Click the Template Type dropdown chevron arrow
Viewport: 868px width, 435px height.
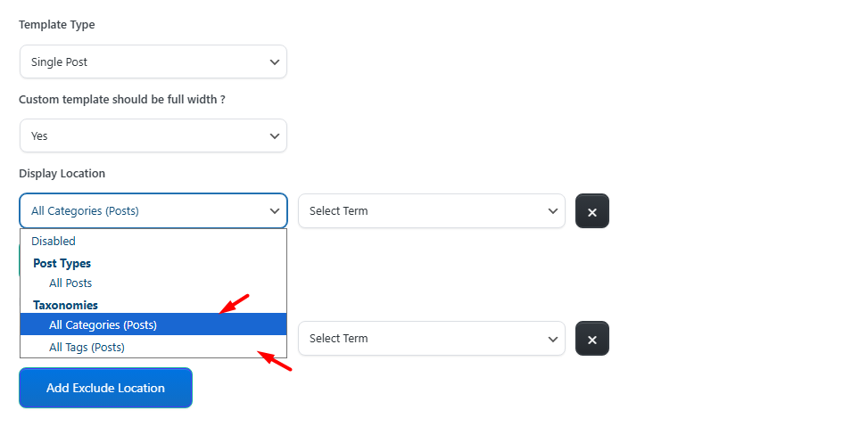click(274, 62)
